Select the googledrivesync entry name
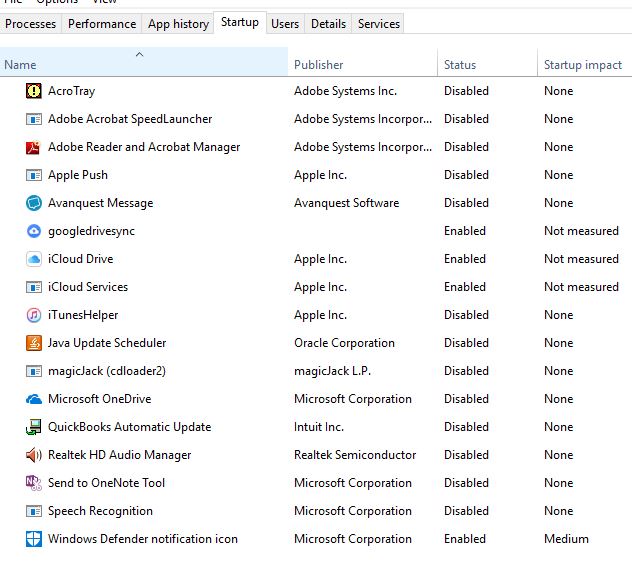Screen dimensions: 632x564 tap(91, 231)
